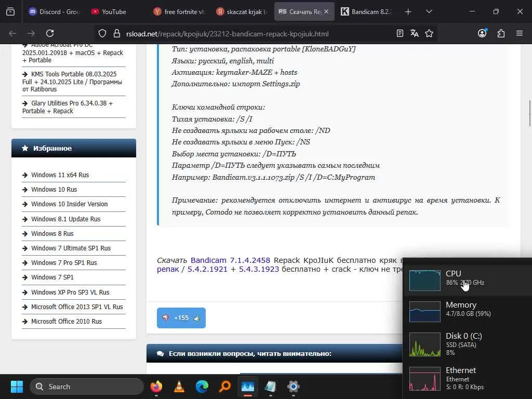Click the taskbar Search box
This screenshot has width=532, height=399.
(87, 387)
